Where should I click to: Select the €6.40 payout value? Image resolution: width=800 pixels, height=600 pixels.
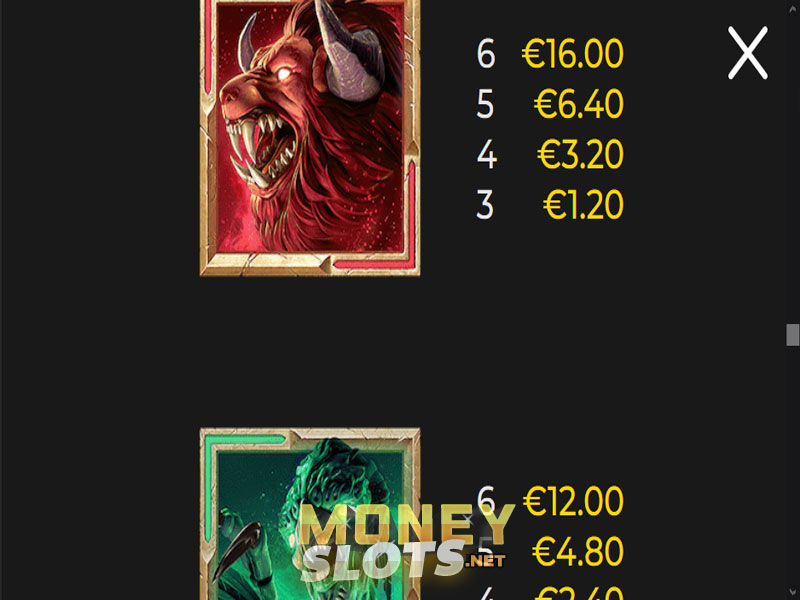click(579, 104)
